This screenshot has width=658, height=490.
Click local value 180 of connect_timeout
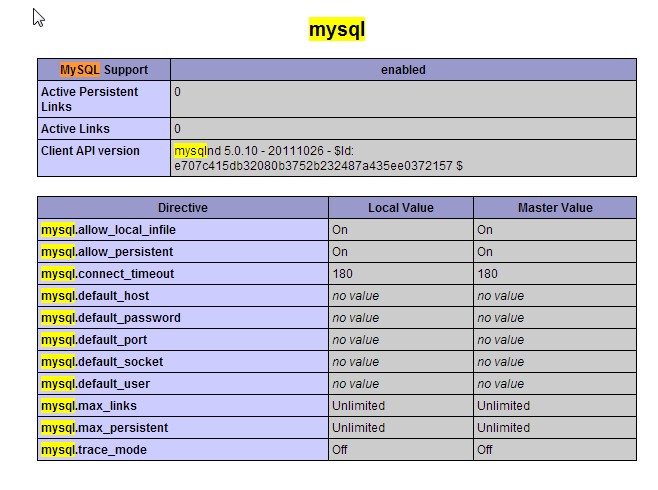coord(342,274)
